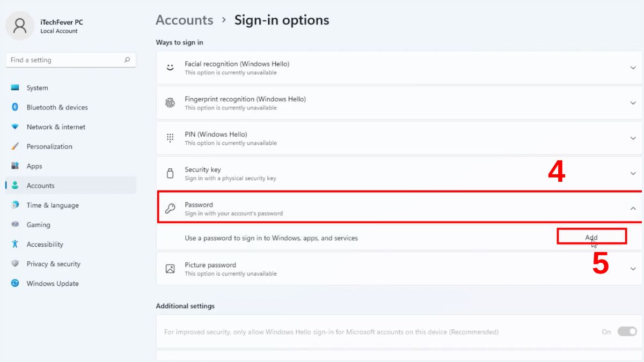Open Accessibility via its figure icon
644x362 pixels.
tap(15, 245)
